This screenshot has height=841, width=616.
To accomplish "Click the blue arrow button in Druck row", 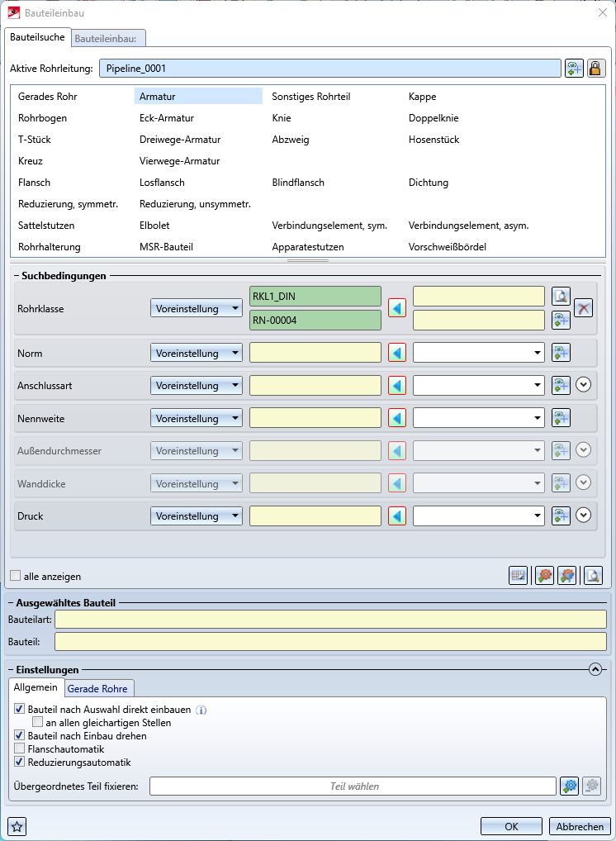I will click(397, 516).
